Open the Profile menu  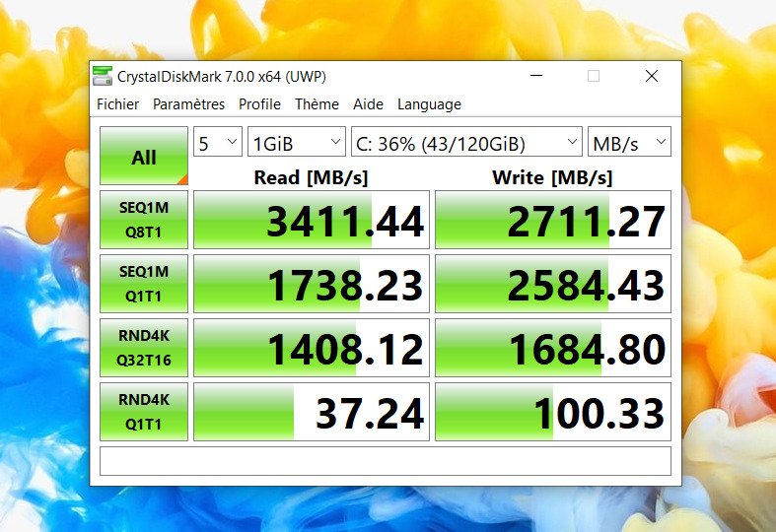[259, 104]
